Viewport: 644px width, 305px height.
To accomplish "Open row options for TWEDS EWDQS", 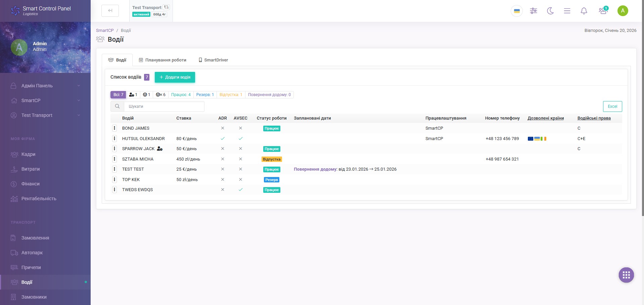I will tap(114, 189).
